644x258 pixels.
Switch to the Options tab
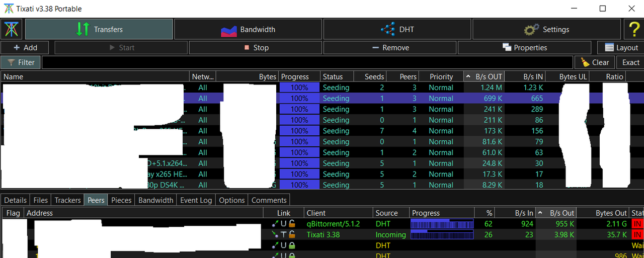232,200
